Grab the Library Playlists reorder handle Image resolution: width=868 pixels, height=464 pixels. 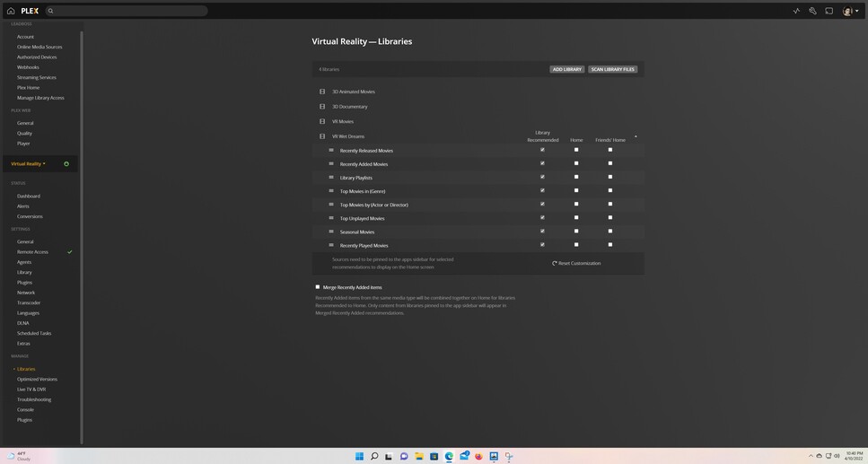[331, 177]
